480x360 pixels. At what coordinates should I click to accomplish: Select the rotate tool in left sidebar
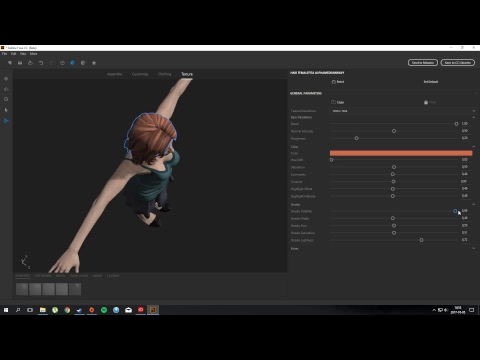[x=6, y=89]
